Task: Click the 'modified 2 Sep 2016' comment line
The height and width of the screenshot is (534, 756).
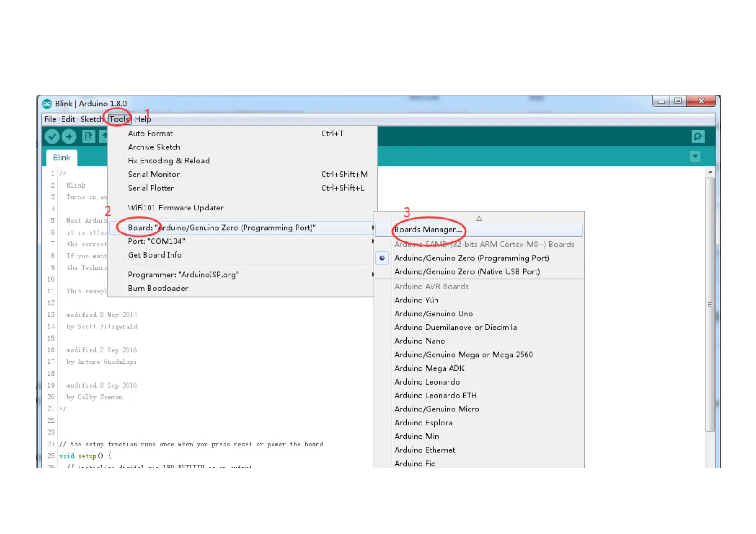Action: [102, 350]
